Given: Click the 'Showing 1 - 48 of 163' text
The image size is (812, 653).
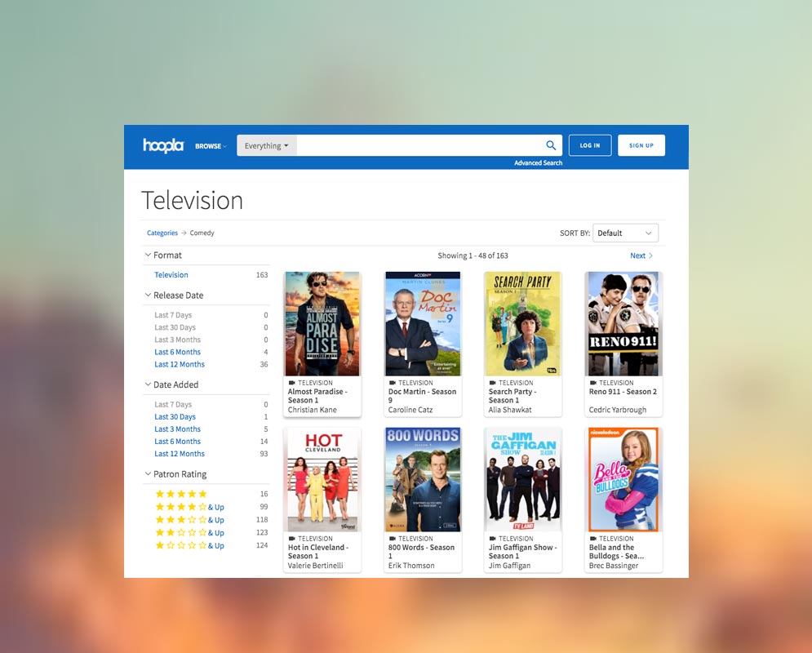Looking at the screenshot, I should pyautogui.click(x=473, y=255).
